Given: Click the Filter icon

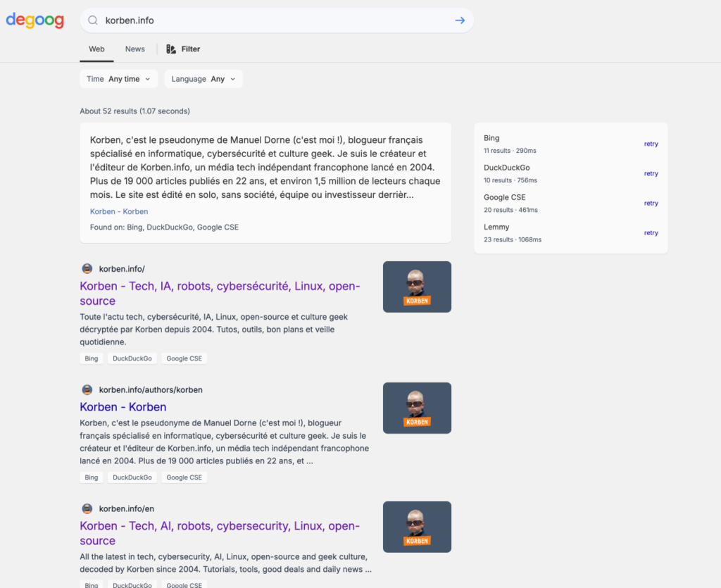Looking at the screenshot, I should [171, 49].
